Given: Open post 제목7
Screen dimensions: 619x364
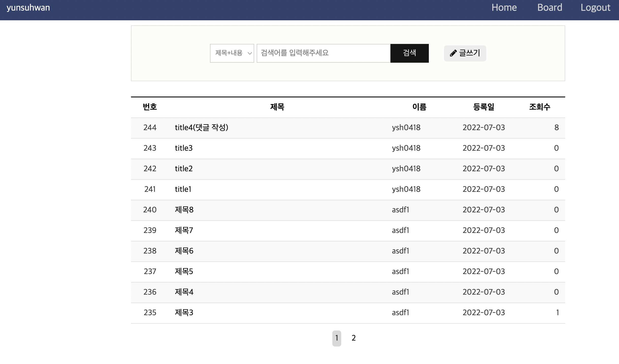Looking at the screenshot, I should pos(184,230).
